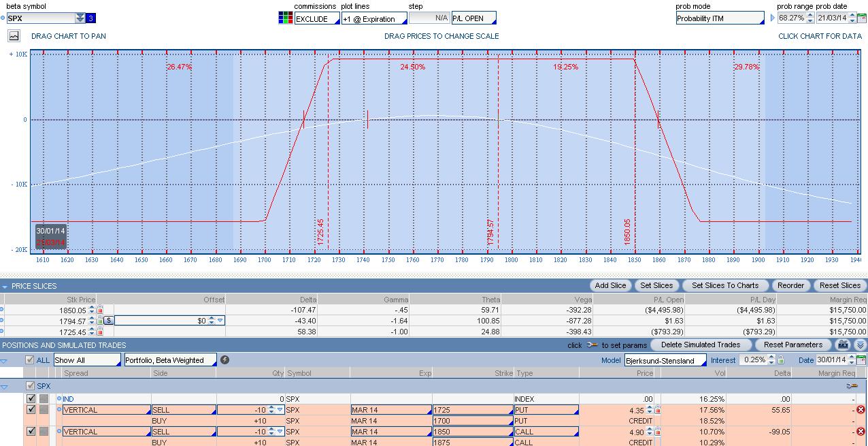Remove the 1850 CALL vertical with red X
Image resolution: width=868 pixels, height=446 pixels.
coord(861,432)
